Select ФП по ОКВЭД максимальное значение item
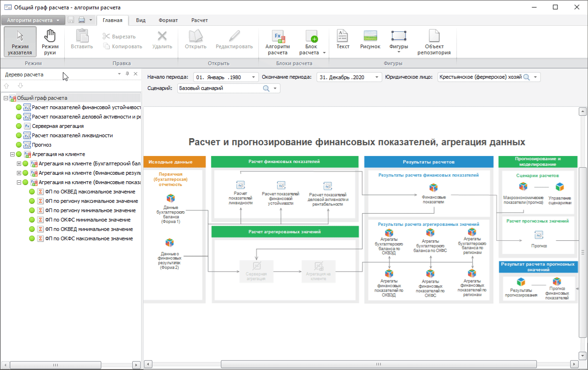The width and height of the screenshot is (588, 370). 90,192
